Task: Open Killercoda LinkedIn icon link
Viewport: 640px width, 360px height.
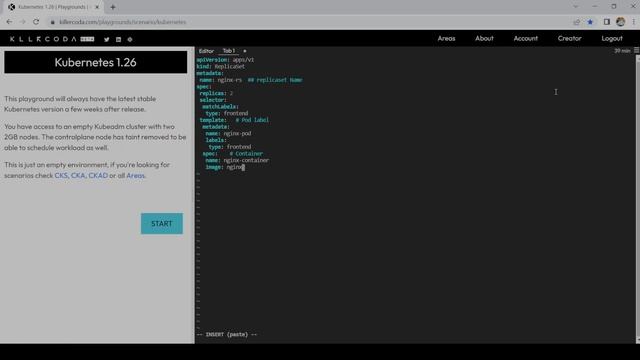Action: [118, 40]
